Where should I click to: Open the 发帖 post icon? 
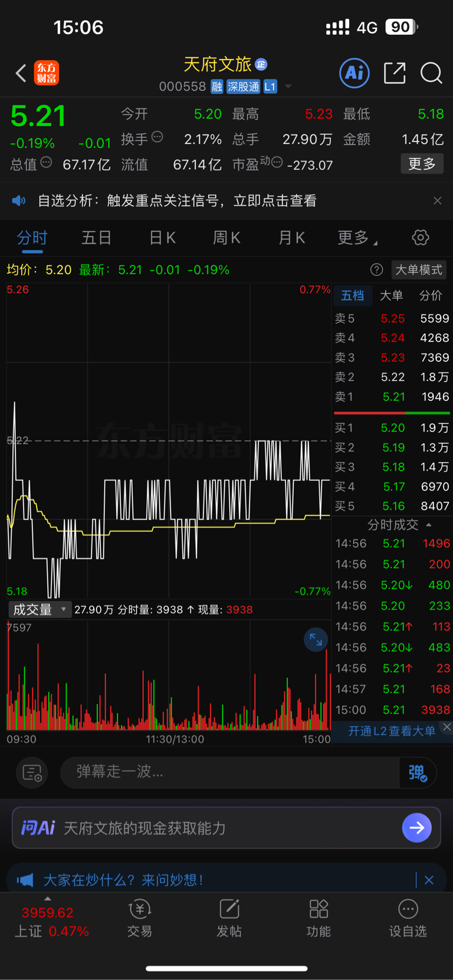pos(229,919)
